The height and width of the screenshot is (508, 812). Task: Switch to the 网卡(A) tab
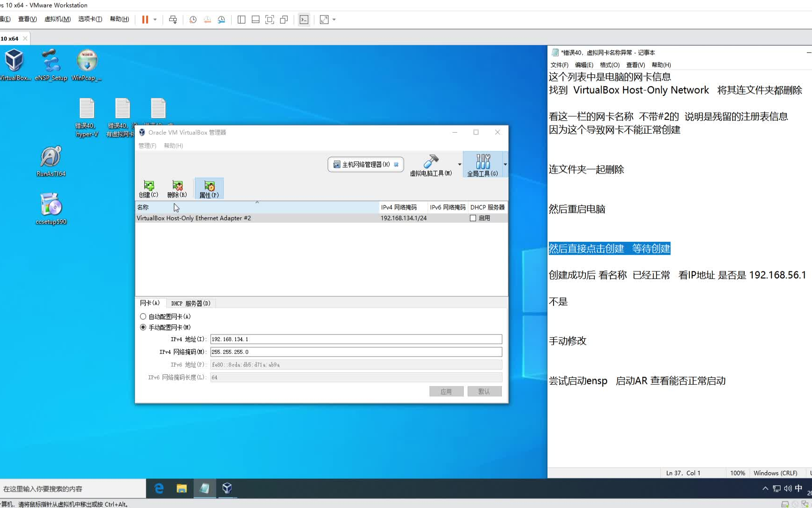pyautogui.click(x=150, y=303)
